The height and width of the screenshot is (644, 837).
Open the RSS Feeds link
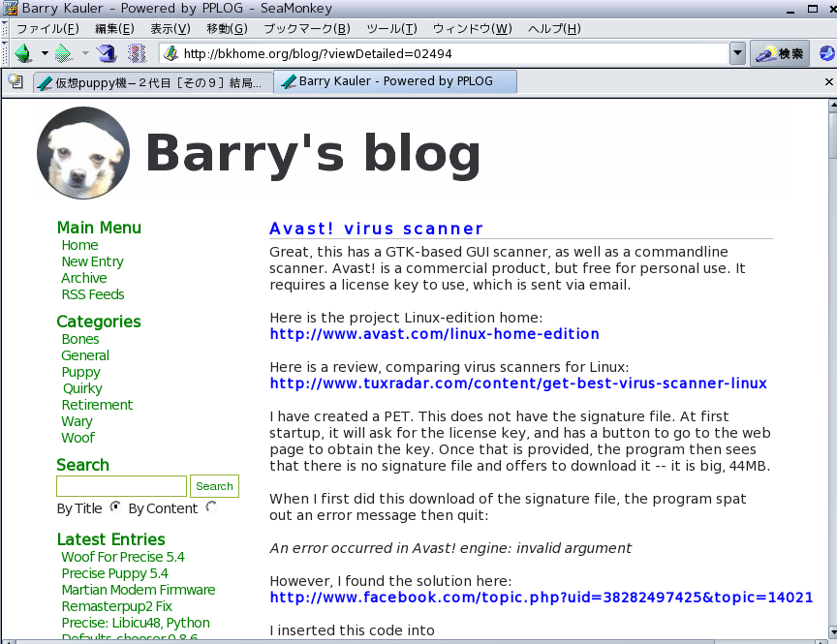pos(93,295)
